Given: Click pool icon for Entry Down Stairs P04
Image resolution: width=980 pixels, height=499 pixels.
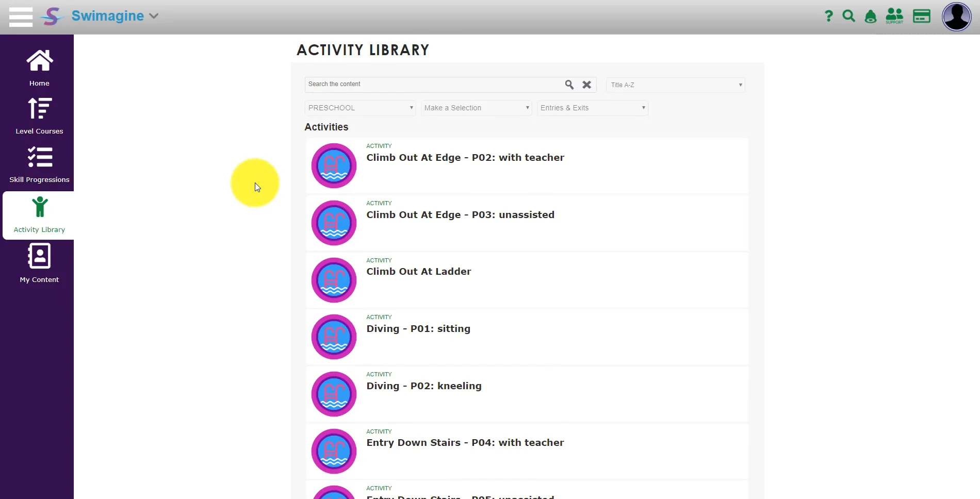Looking at the screenshot, I should [334, 451].
